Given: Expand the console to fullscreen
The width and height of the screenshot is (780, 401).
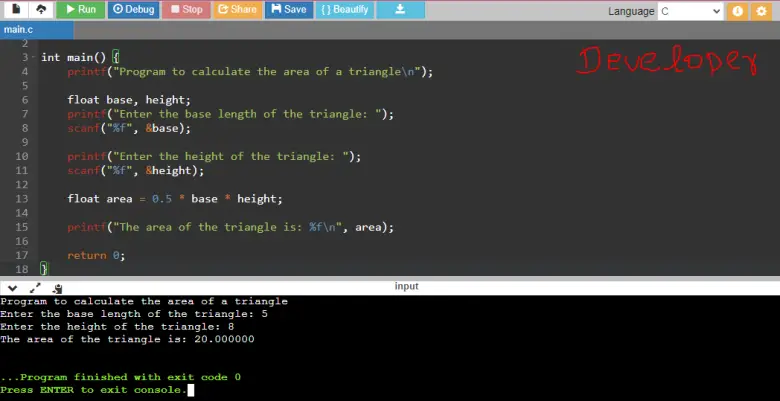Looking at the screenshot, I should tap(35, 288).
